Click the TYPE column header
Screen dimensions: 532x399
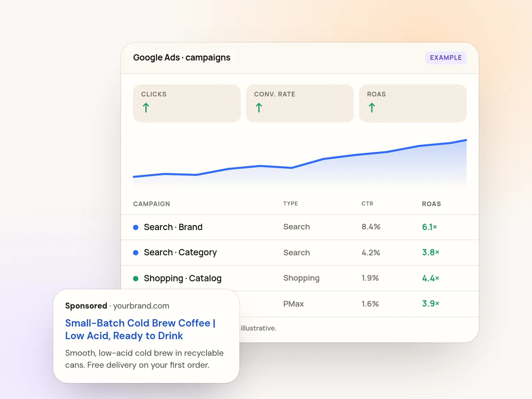pos(290,204)
